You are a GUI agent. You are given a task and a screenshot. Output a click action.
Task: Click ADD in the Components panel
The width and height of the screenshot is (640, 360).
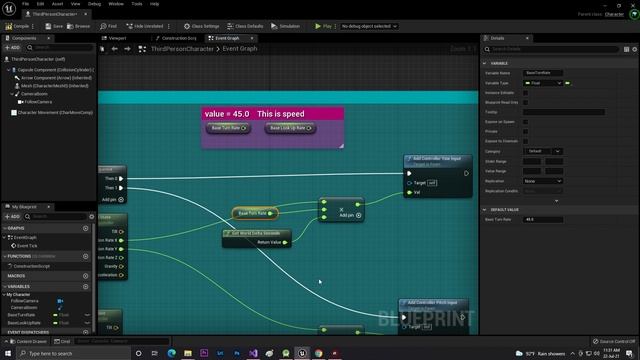click(12, 48)
